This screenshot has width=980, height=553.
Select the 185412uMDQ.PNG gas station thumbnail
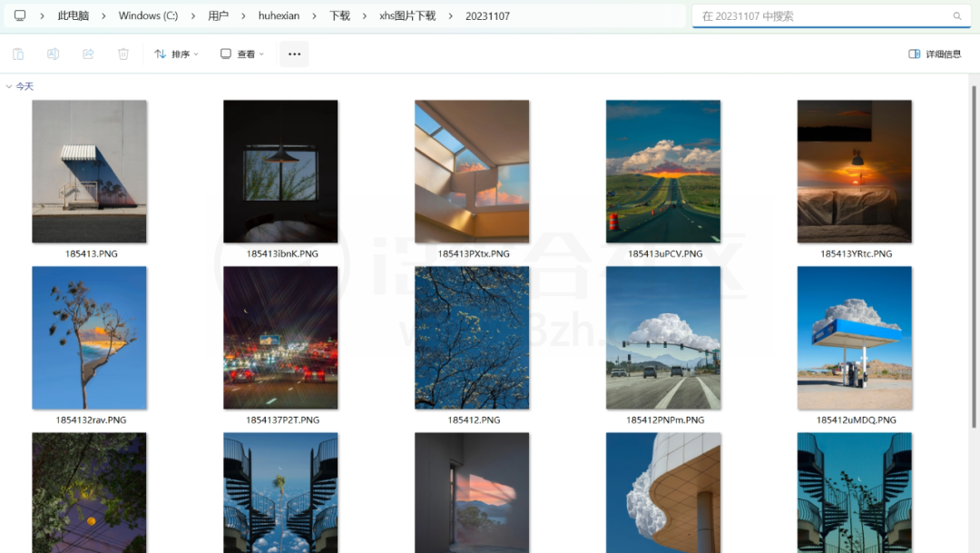855,338
